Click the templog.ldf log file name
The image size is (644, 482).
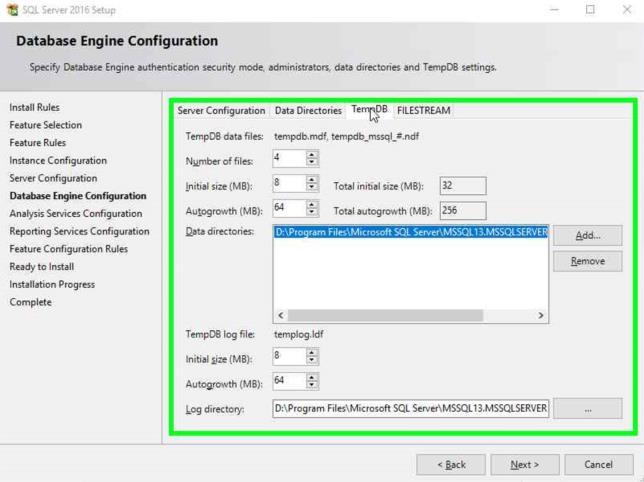coord(299,334)
